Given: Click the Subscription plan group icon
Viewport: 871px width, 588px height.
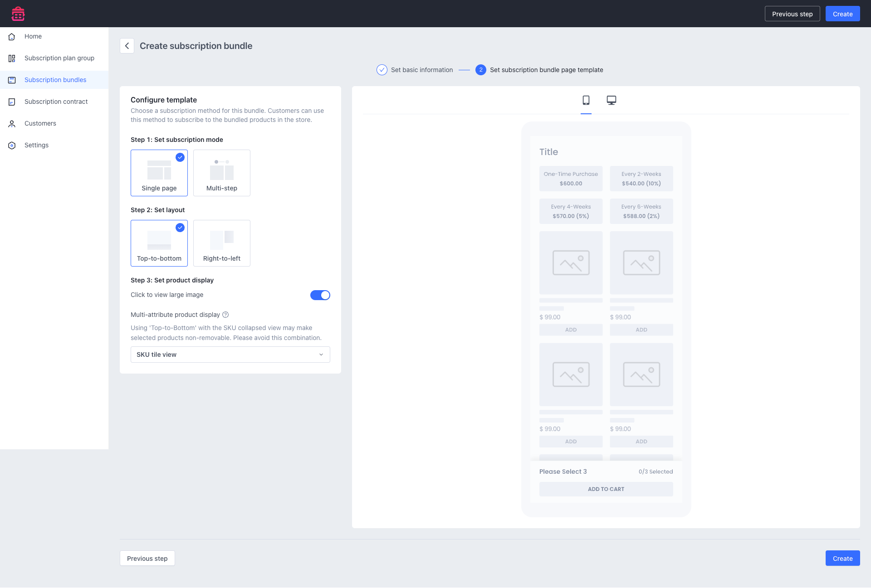Looking at the screenshot, I should (x=12, y=58).
